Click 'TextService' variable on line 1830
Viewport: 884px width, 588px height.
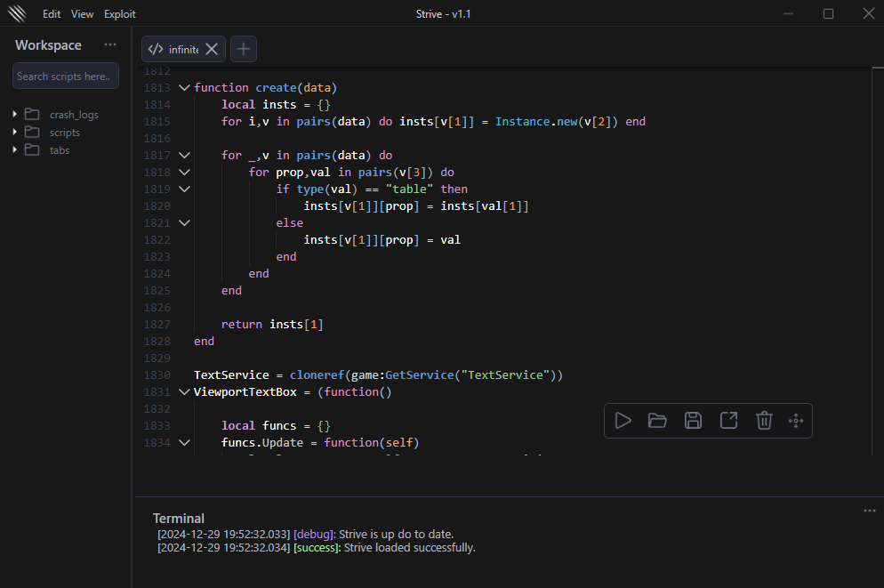(232, 375)
